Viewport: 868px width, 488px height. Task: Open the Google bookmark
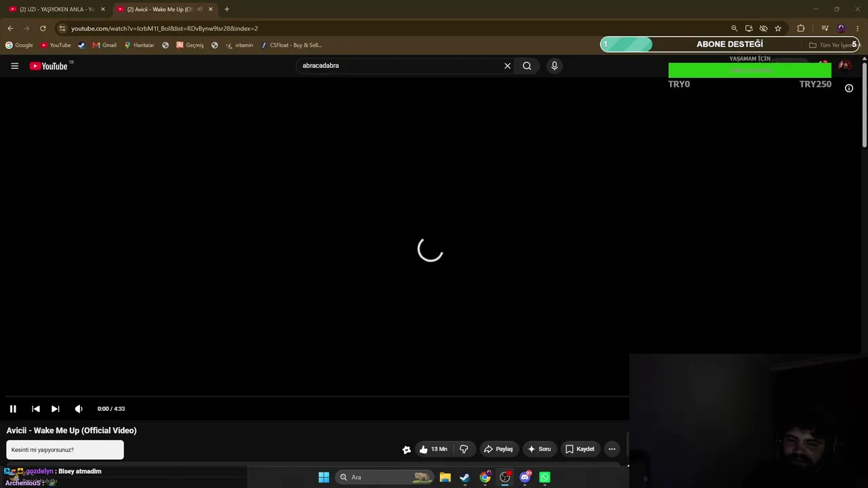19,45
